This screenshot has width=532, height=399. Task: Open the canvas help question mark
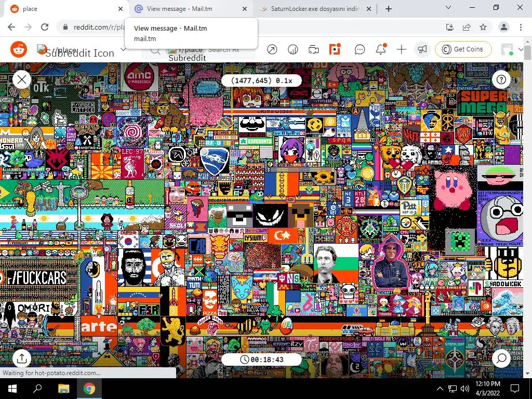(x=501, y=79)
